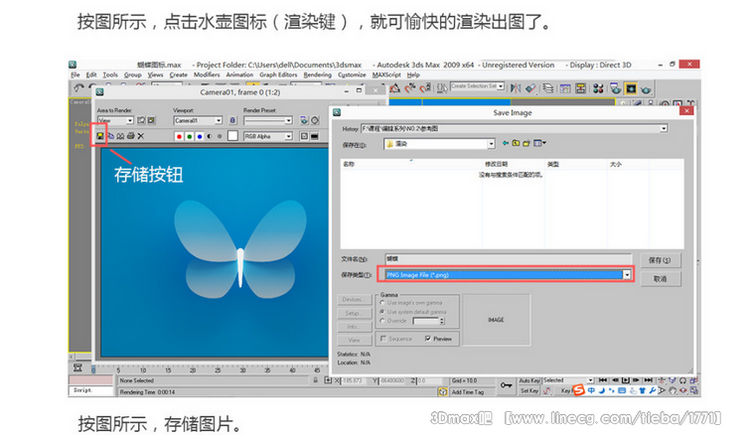Viewport: 750px width, 435px height.
Task: Click the 取消 (Cancel) button
Action: [660, 279]
